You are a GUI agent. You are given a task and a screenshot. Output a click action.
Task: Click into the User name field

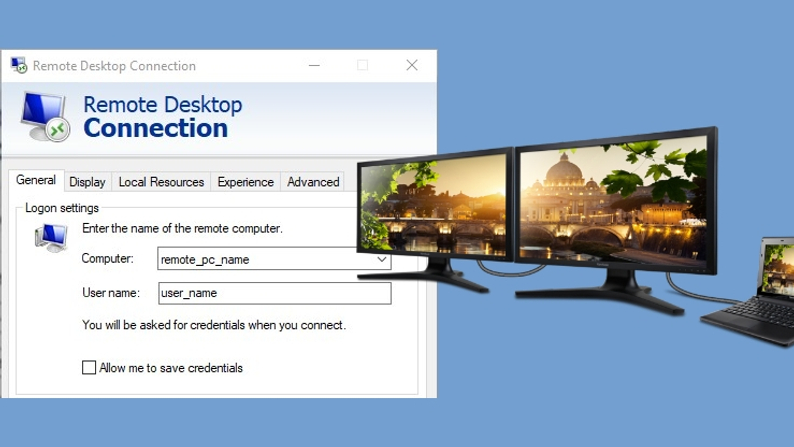pyautogui.click(x=274, y=293)
